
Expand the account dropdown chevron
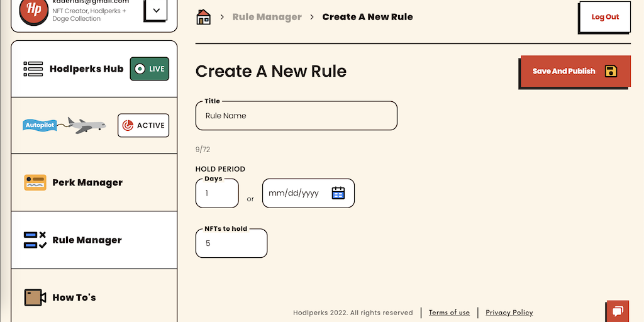click(156, 10)
